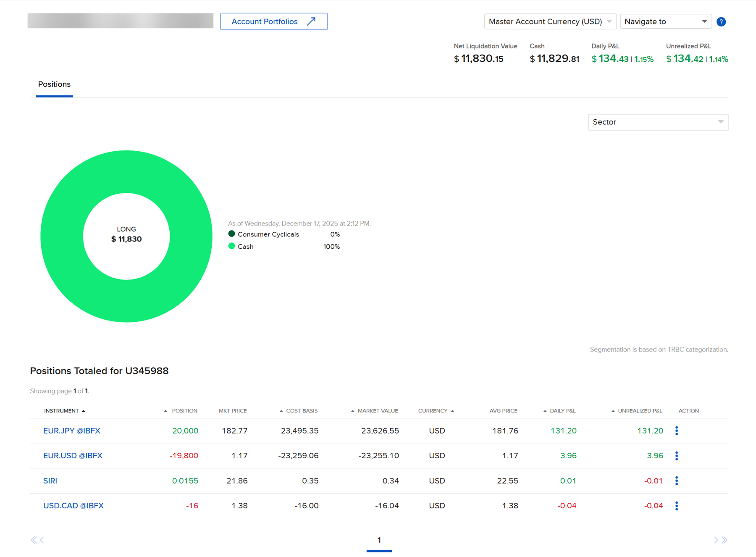Click the green Cash legend color swatch
This screenshot has height=557, width=756.
[232, 246]
